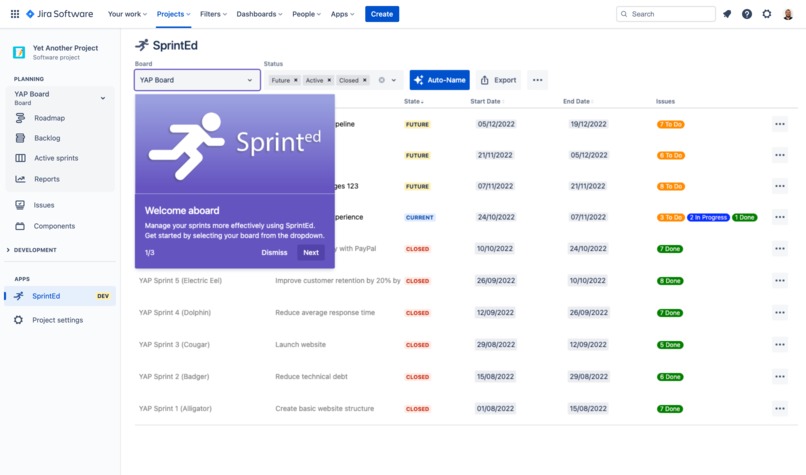Open the YAP Board dropdown selector
Image resolution: width=806 pixels, height=475 pixels.
[197, 80]
